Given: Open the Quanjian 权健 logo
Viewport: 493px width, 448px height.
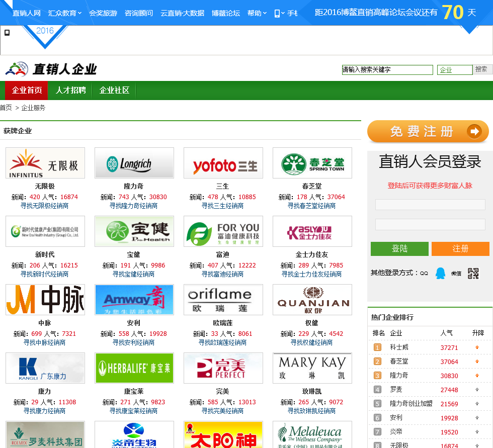Looking at the screenshot, I should (x=312, y=300).
